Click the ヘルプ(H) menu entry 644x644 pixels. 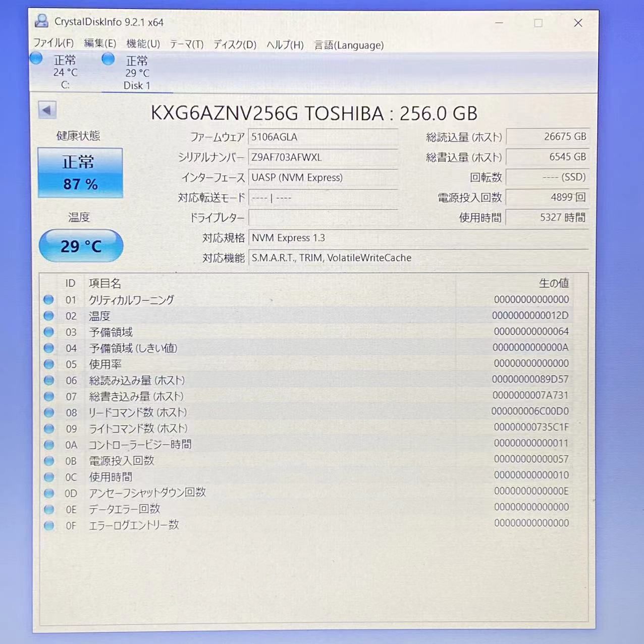[284, 45]
